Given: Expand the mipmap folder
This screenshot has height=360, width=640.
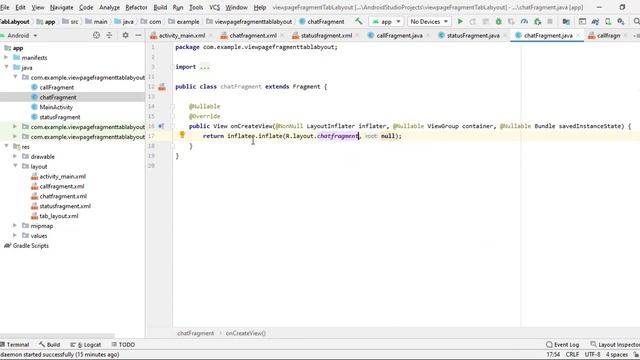Looking at the screenshot, I should (x=15, y=225).
